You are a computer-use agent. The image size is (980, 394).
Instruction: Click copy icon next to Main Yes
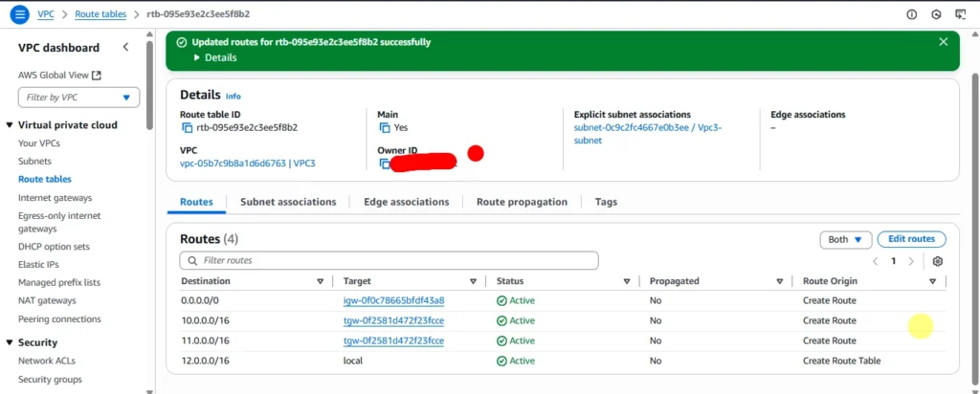point(385,127)
